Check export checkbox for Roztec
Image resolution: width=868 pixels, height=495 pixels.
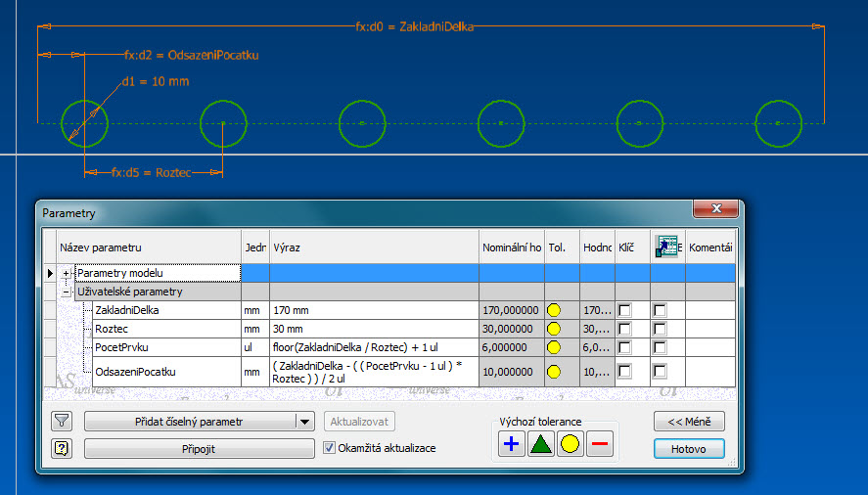tap(660, 329)
